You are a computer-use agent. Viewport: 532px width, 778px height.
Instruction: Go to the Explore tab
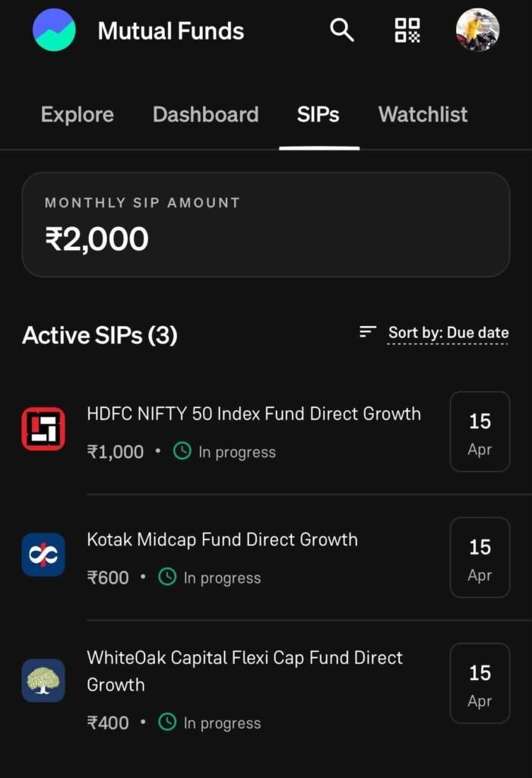(76, 115)
